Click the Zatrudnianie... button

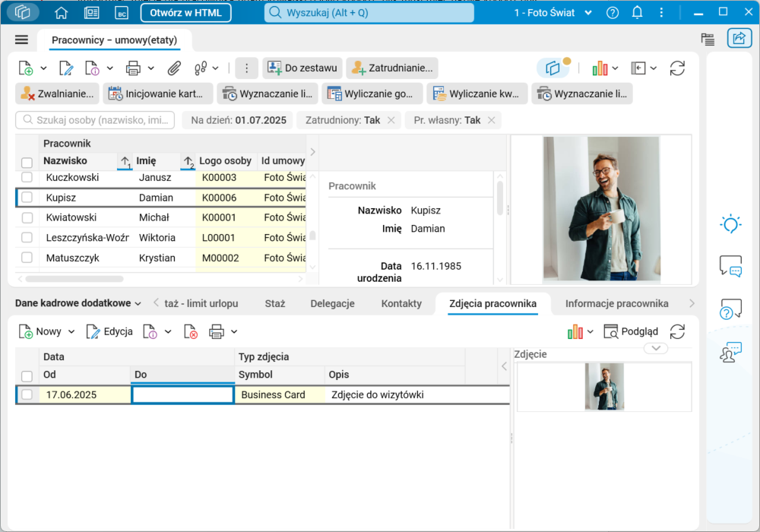[x=392, y=68]
